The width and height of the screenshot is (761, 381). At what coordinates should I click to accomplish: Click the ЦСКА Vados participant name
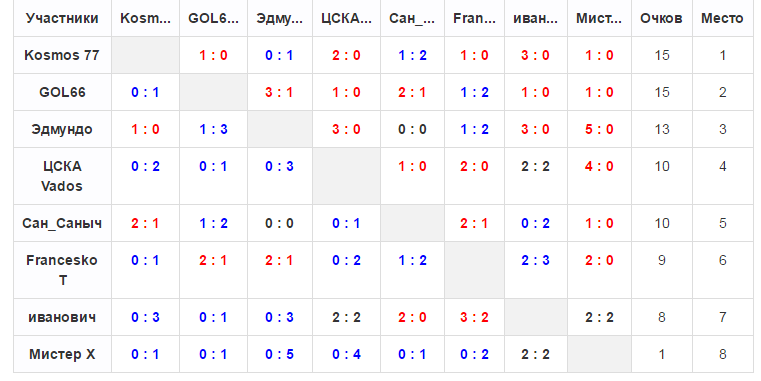click(x=62, y=176)
